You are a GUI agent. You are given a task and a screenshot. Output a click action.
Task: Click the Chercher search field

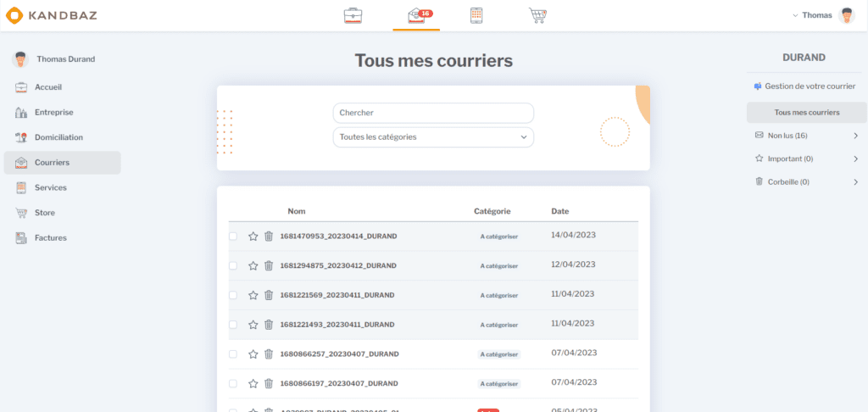pyautogui.click(x=433, y=113)
